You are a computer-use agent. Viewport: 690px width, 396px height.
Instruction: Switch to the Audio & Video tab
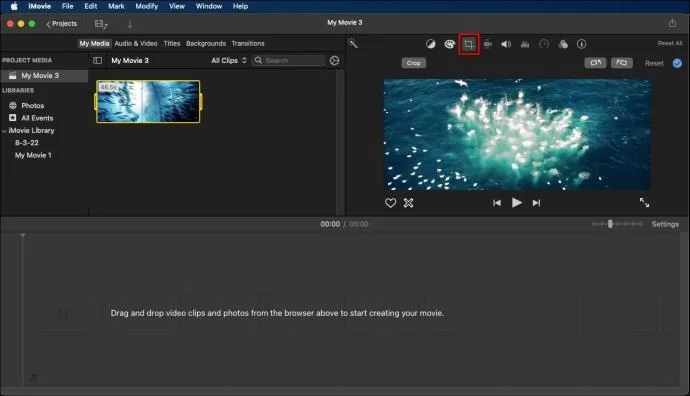[x=136, y=44]
